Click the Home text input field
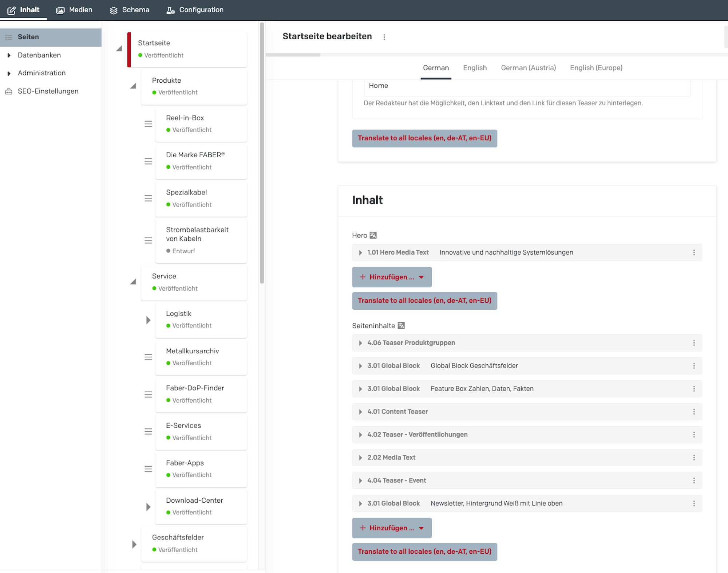 point(527,88)
